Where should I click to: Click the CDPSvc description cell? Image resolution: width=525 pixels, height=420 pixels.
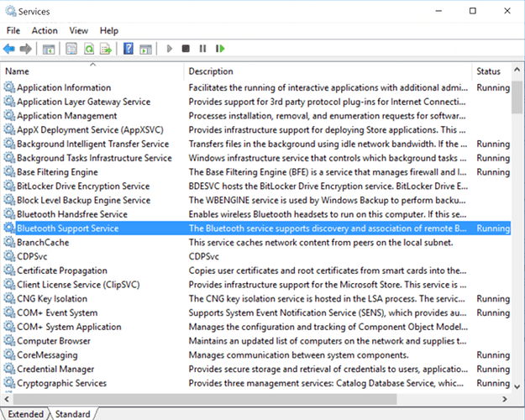[x=203, y=256]
